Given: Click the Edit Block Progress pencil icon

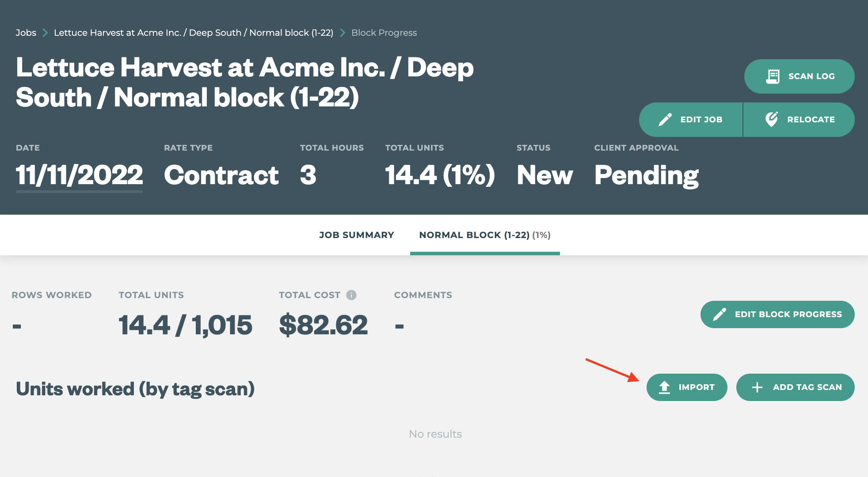Looking at the screenshot, I should click(x=720, y=314).
